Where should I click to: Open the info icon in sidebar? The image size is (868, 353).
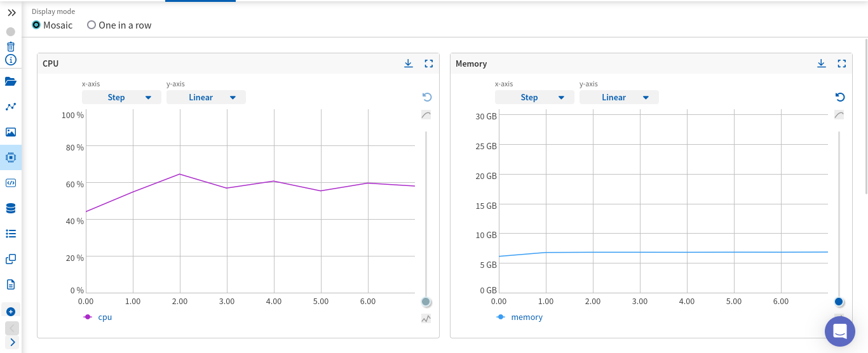(11, 60)
